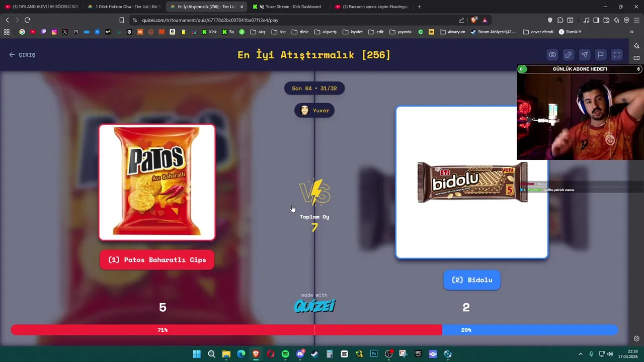Select the Patos chips image card
The height and width of the screenshot is (362, 644).
[157, 183]
